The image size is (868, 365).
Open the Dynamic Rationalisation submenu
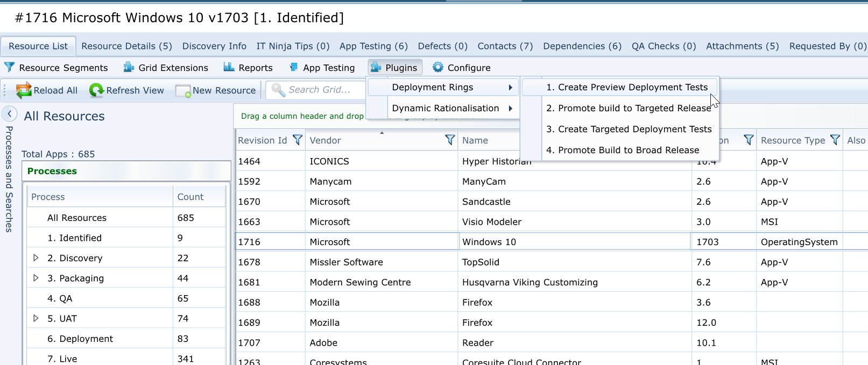point(443,108)
